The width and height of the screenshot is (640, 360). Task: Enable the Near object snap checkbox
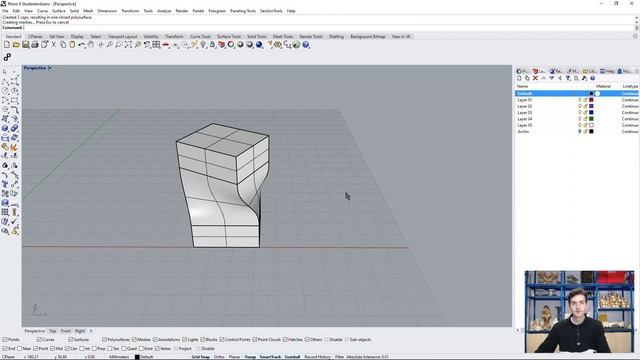click(x=20, y=349)
